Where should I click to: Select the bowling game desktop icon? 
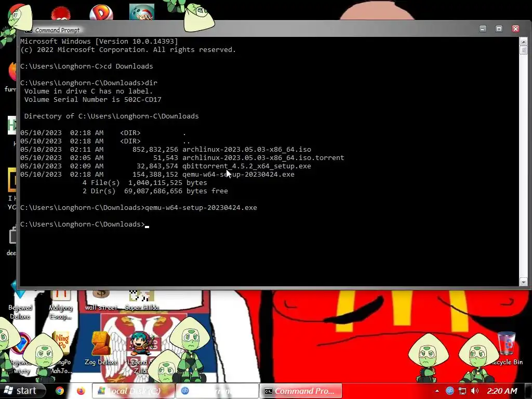point(142,11)
